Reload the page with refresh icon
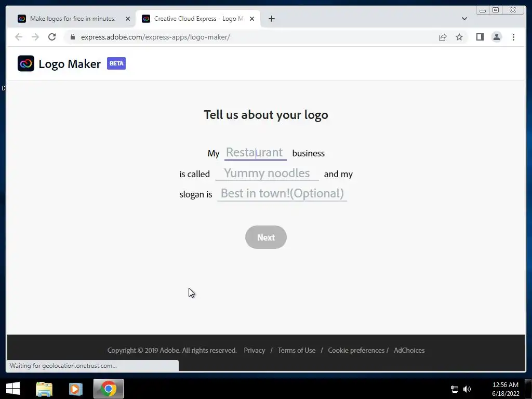This screenshot has height=399, width=532. tap(52, 37)
